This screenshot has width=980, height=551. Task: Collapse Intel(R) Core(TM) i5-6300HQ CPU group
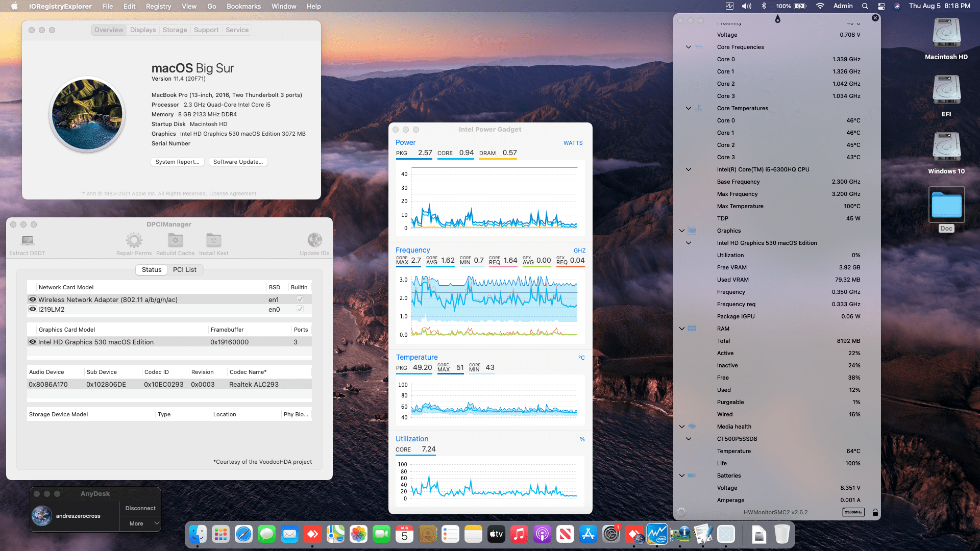689,169
